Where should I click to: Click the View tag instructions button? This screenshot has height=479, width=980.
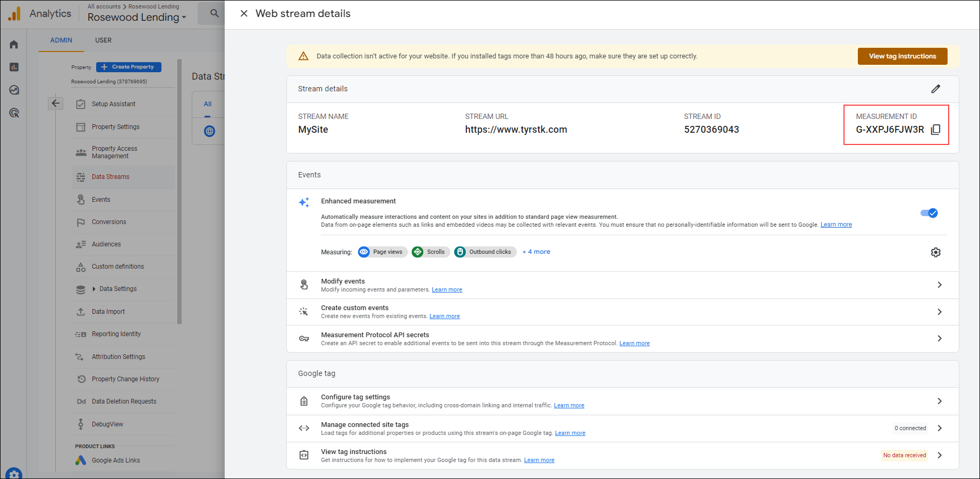pos(902,56)
